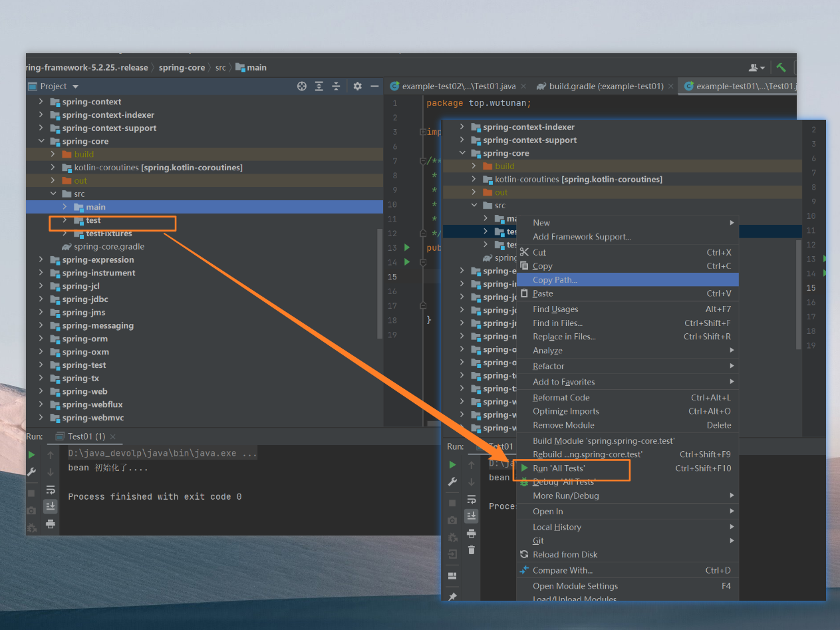840x630 pixels.
Task: Click the locate/select opened file target icon
Action: [302, 86]
